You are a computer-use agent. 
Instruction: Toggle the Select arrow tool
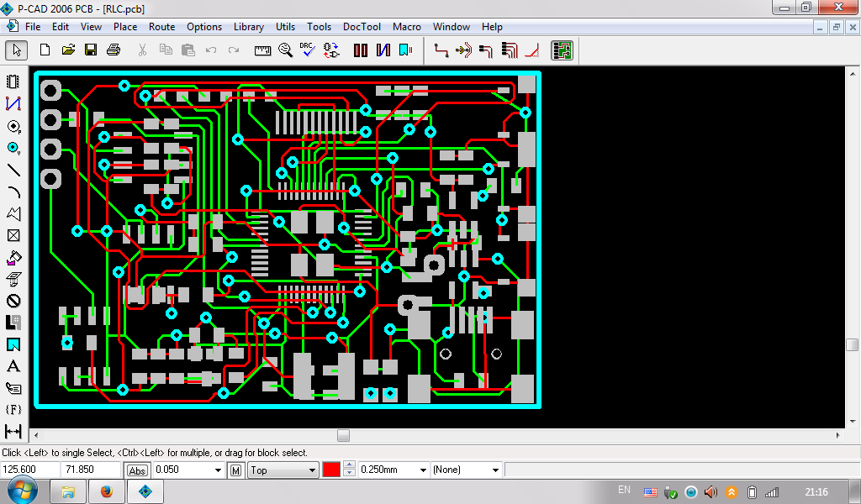click(x=16, y=50)
